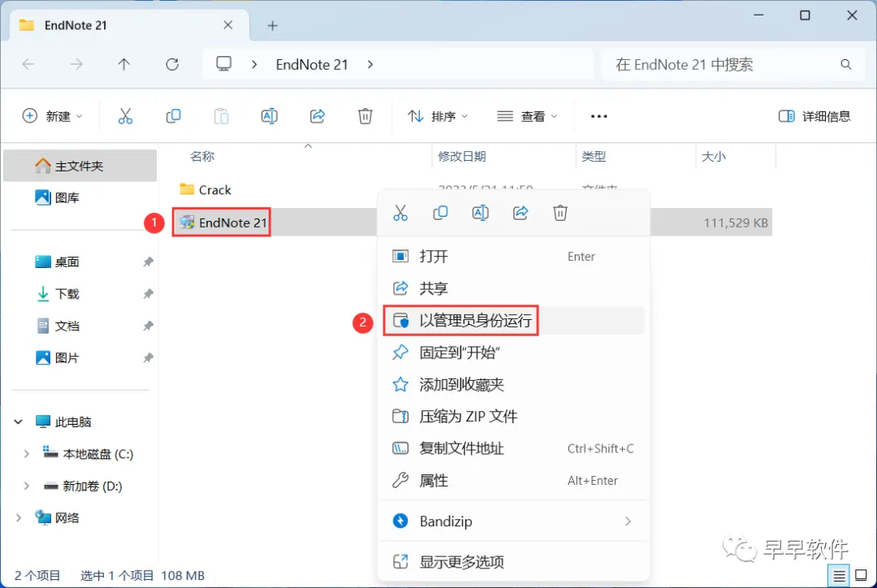Screen dimensions: 877x588
Task: Close the EndNote 21 tab
Action: click(227, 25)
